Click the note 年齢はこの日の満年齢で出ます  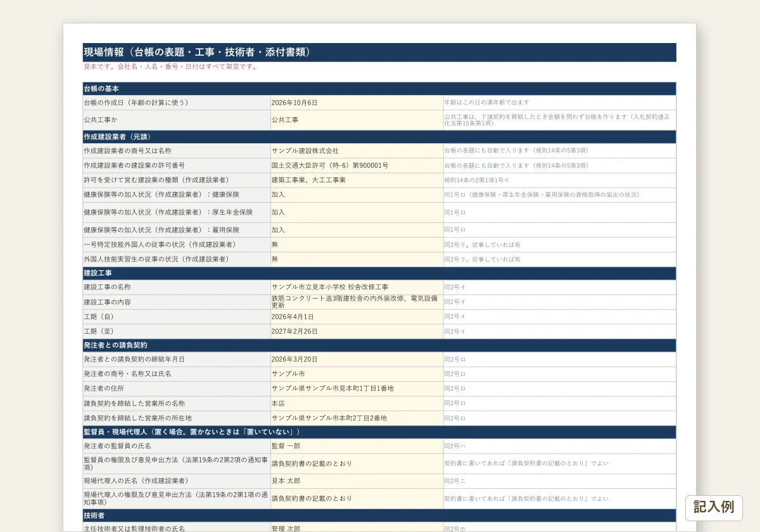point(486,102)
